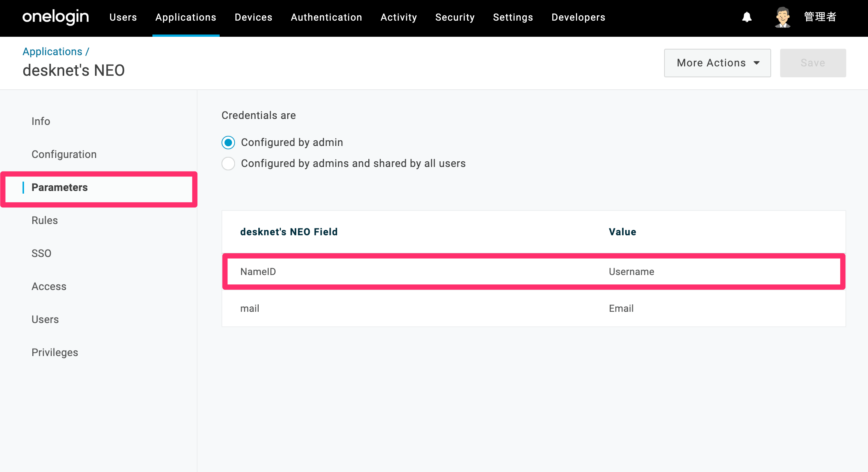Switch to the Rules sidebar tab
This screenshot has height=472, width=868.
tap(45, 220)
